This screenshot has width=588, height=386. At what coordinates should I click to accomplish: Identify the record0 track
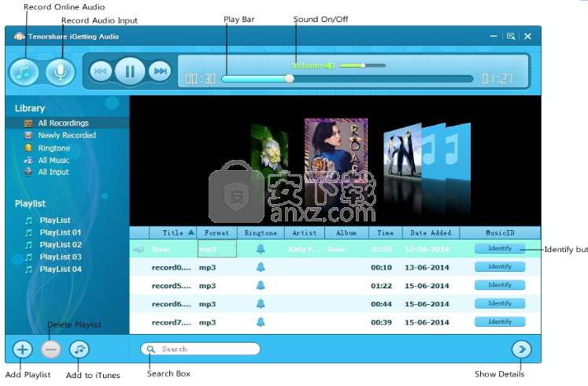click(500, 267)
